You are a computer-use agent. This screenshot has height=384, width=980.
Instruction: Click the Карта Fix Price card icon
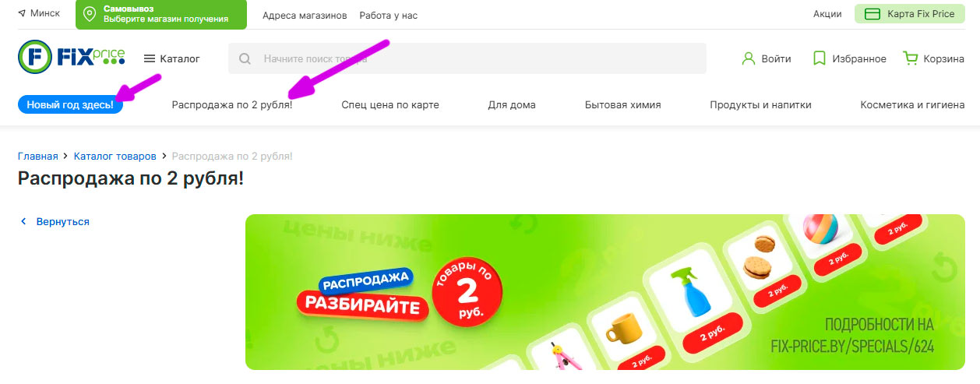872,14
